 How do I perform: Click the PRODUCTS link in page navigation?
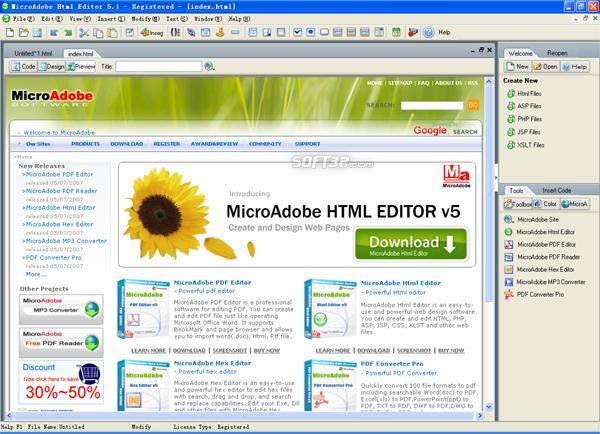point(85,144)
